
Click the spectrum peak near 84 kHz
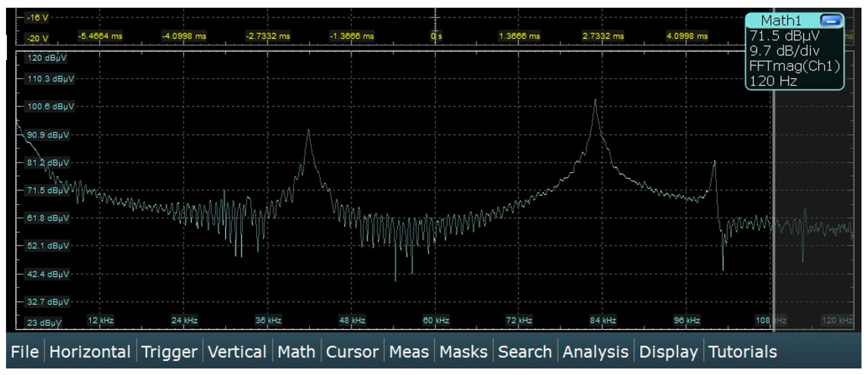click(595, 101)
